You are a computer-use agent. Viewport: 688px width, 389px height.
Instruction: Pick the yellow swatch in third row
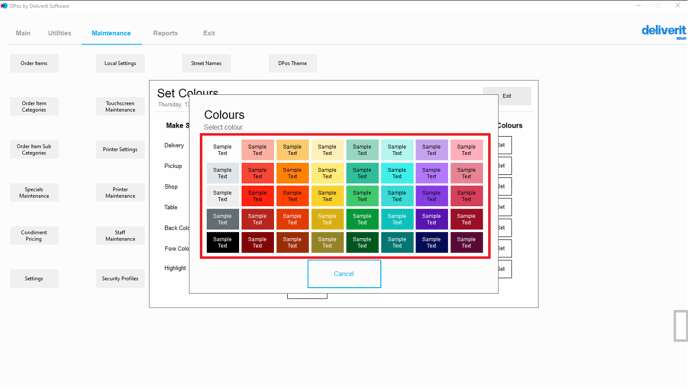pos(327,196)
